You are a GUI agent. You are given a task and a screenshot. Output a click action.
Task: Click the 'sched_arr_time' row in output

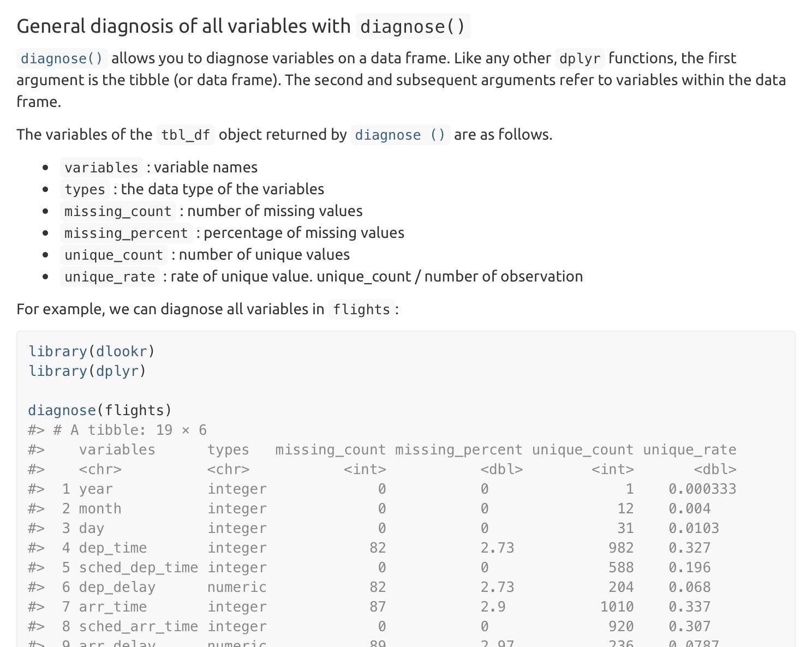(382, 626)
